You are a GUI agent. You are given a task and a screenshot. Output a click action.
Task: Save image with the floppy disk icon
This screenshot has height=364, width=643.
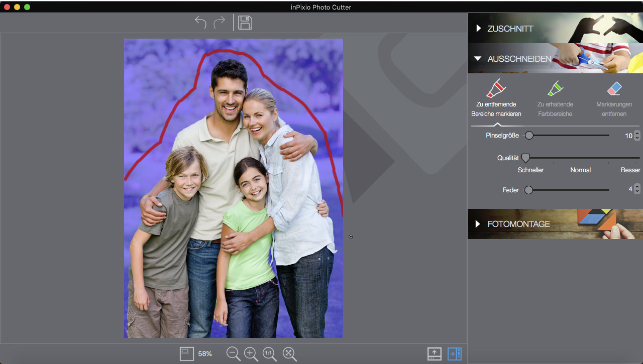point(245,23)
